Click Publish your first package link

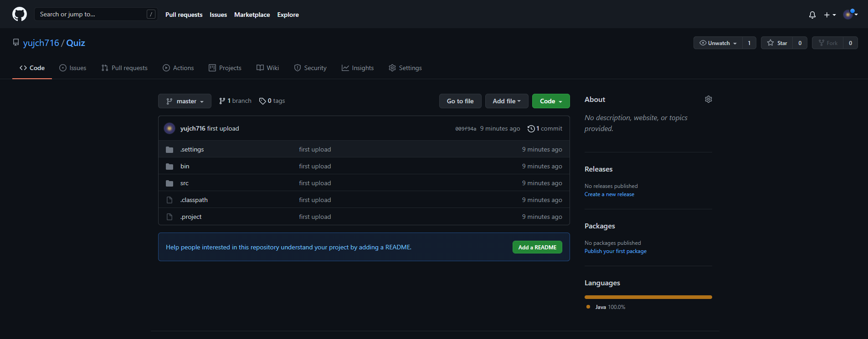615,251
